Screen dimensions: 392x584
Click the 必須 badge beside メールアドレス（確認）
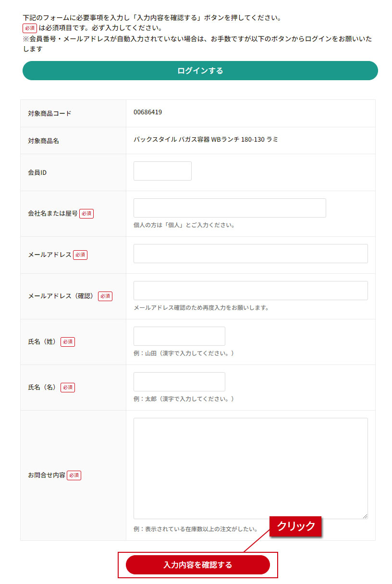click(x=105, y=296)
